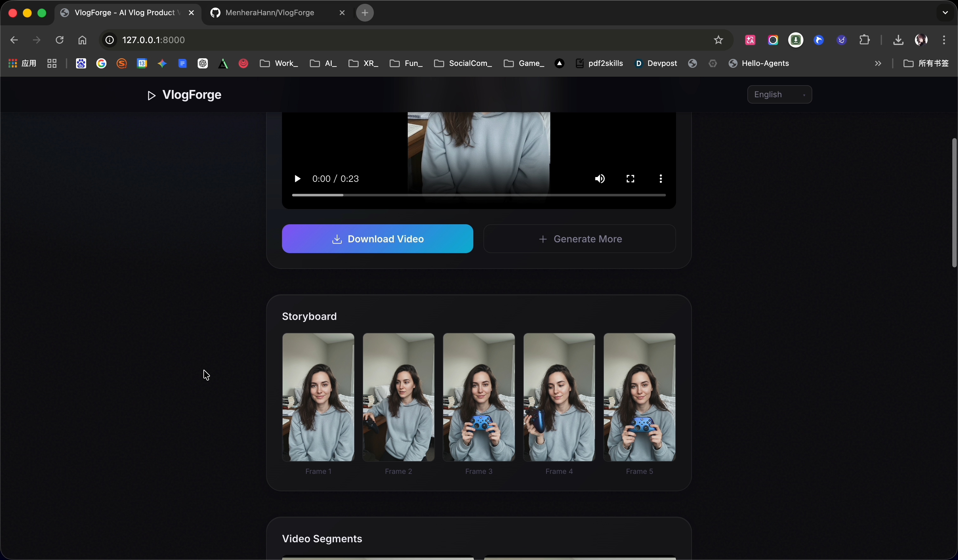
Task: Open video player more-options menu
Action: tap(661, 179)
